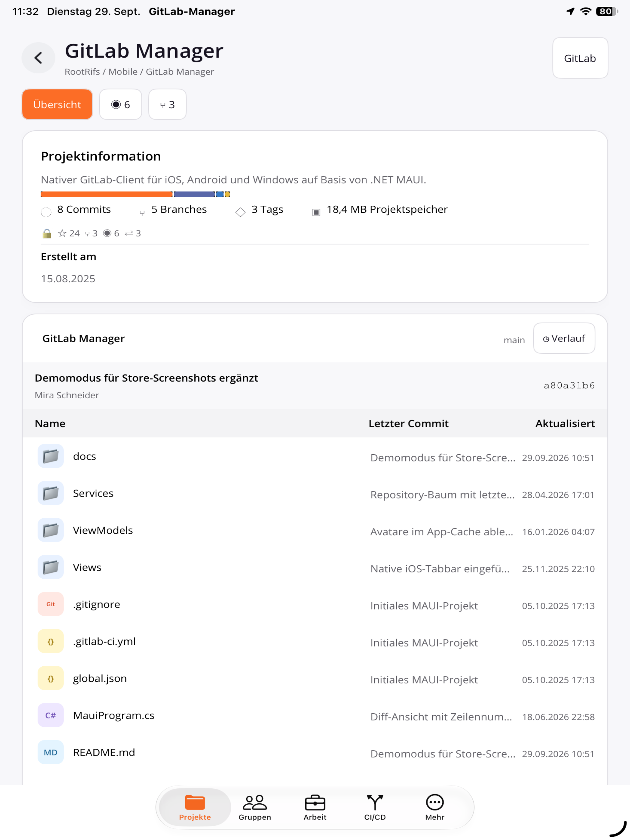Open the Verlauf history button
Image resolution: width=630 pixels, height=840 pixels.
coord(564,339)
